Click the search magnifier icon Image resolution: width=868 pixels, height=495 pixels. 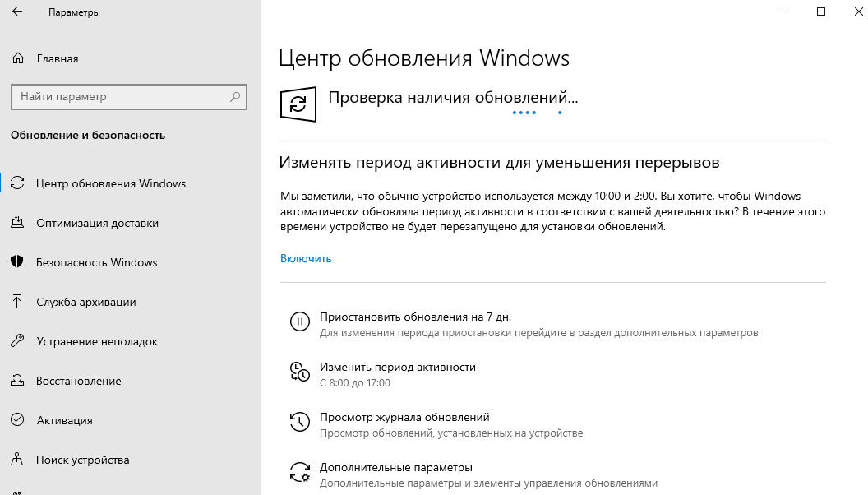click(235, 96)
